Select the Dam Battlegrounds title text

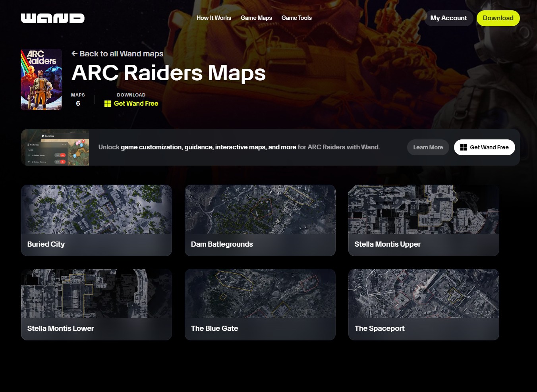pyautogui.click(x=222, y=244)
